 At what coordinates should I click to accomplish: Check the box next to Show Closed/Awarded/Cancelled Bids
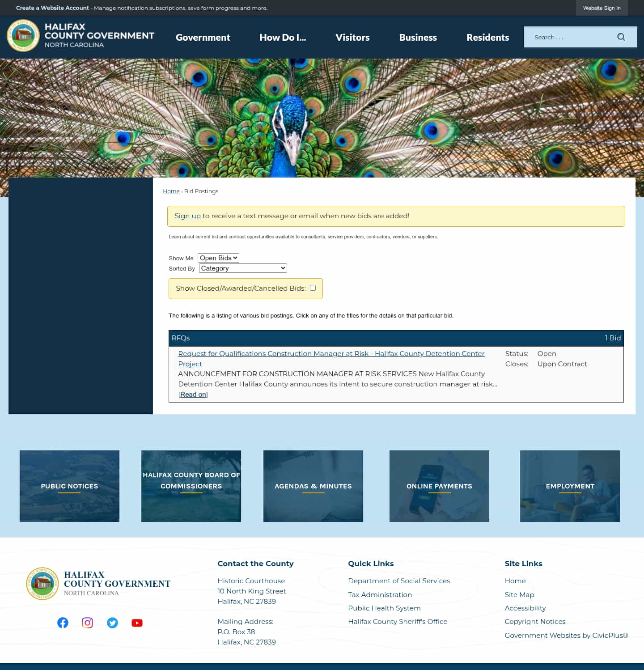coord(313,288)
